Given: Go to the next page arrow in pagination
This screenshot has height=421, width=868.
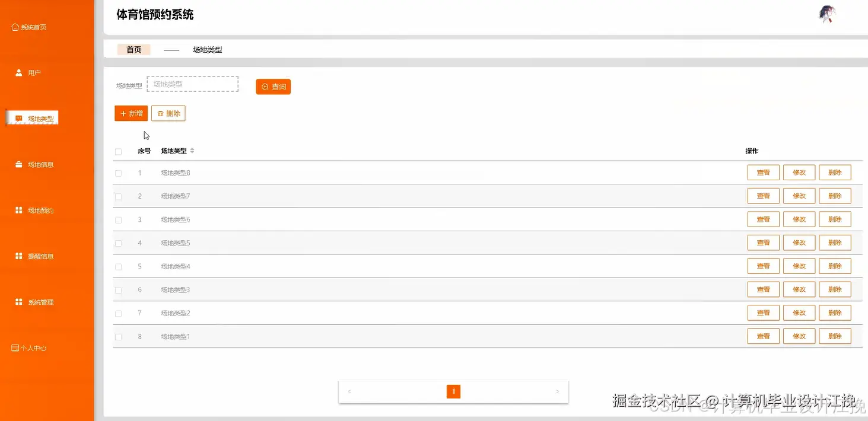Looking at the screenshot, I should [x=557, y=391].
